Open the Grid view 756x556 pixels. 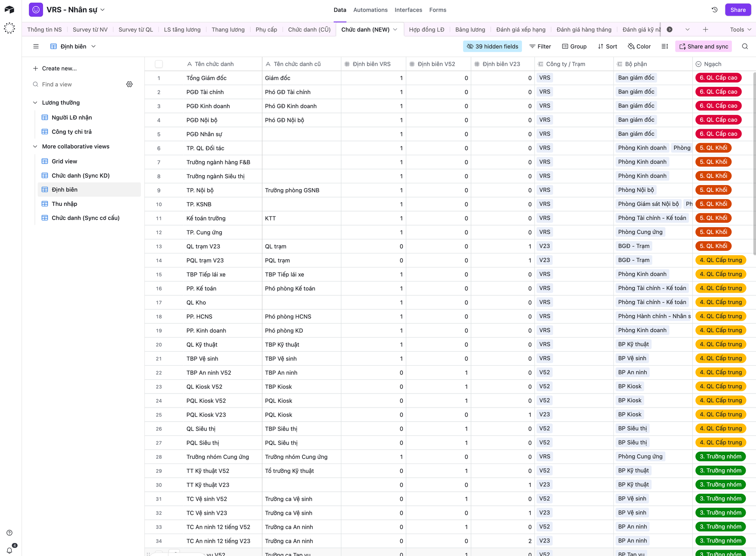point(64,161)
